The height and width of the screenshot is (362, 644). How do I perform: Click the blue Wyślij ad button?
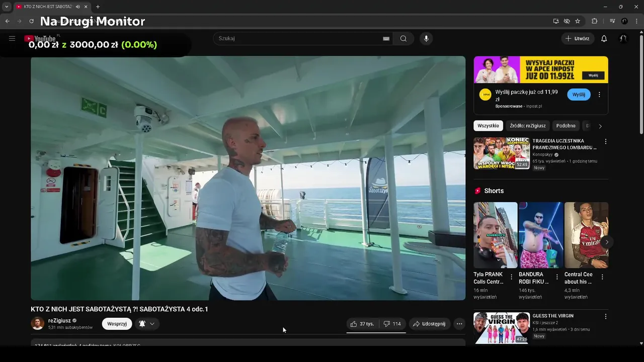pos(579,95)
